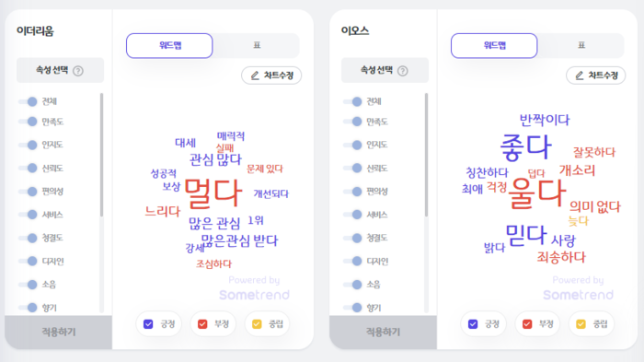Toggle 만족도 switch in 이오스 panel
The width and height of the screenshot is (644, 362).
point(352,122)
